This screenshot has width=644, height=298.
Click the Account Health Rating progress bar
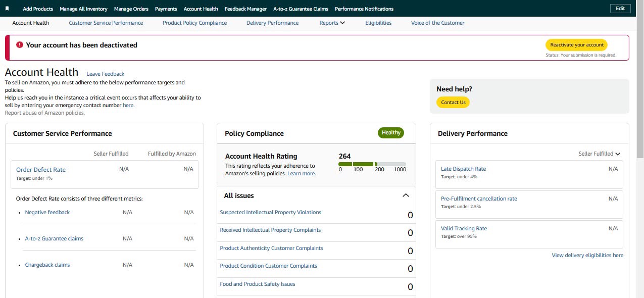(372, 164)
